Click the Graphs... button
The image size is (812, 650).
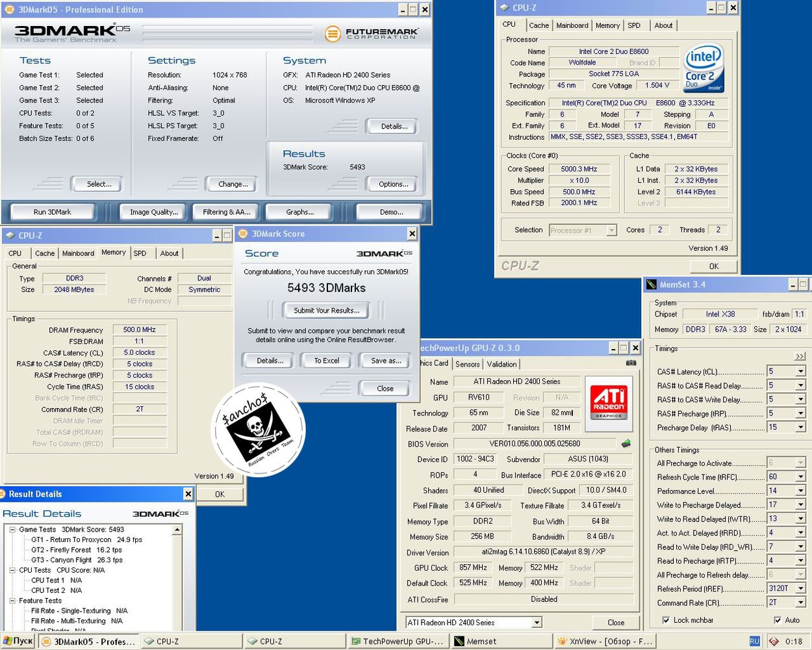299,212
